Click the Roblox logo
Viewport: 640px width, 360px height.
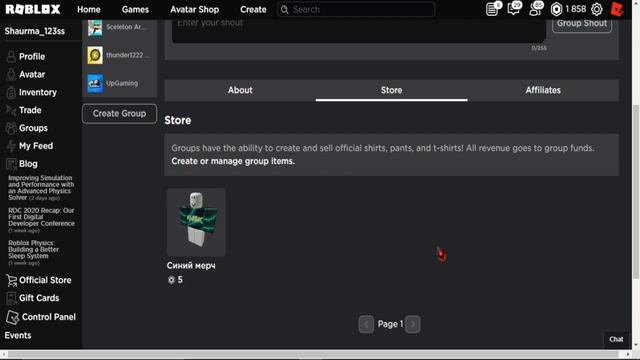pyautogui.click(x=33, y=9)
